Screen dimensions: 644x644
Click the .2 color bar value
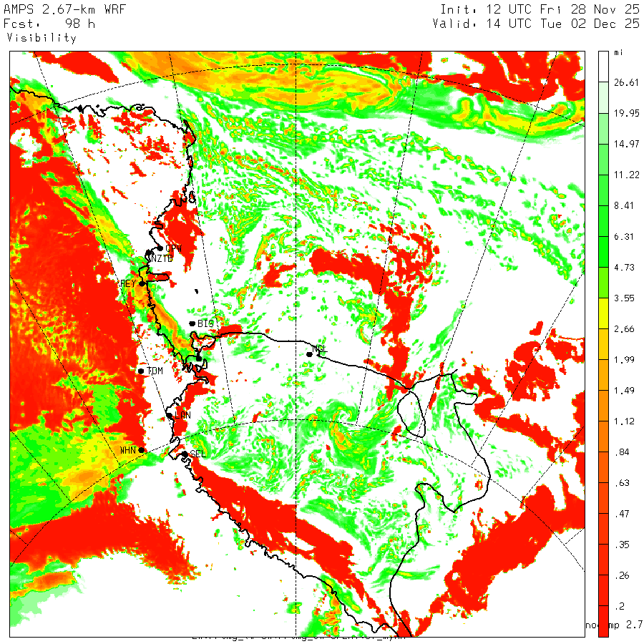[620, 606]
